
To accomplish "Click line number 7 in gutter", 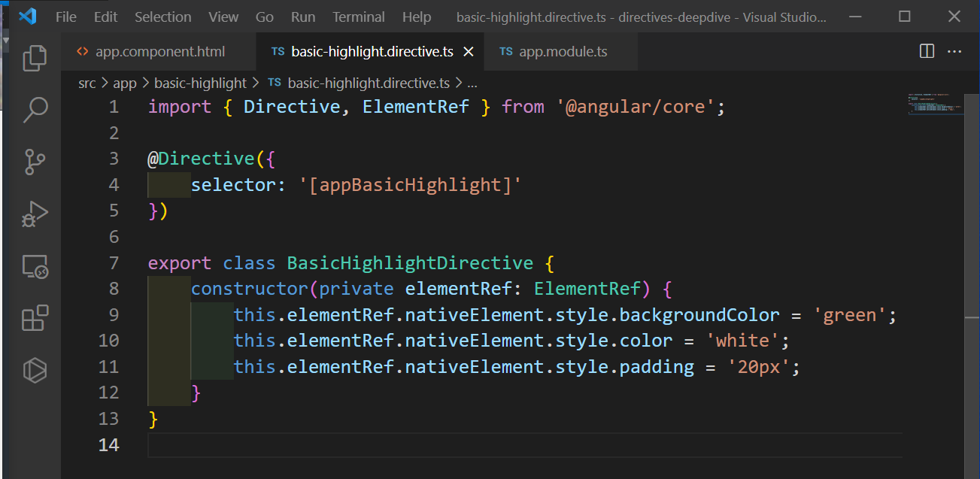I will click(114, 263).
